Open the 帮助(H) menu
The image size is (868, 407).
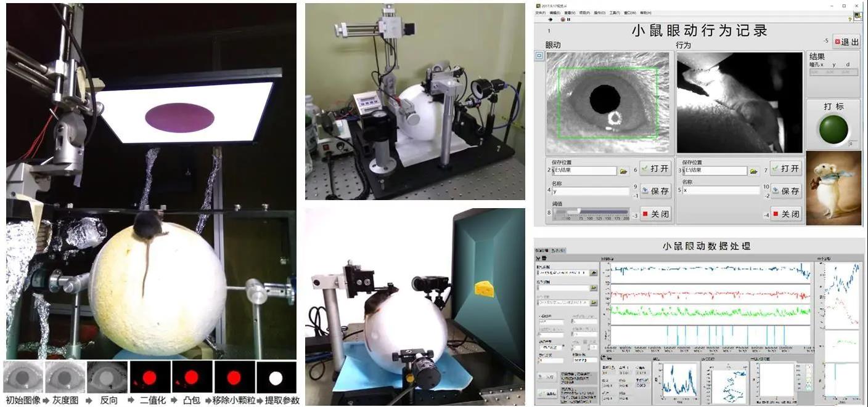pyautogui.click(x=645, y=12)
